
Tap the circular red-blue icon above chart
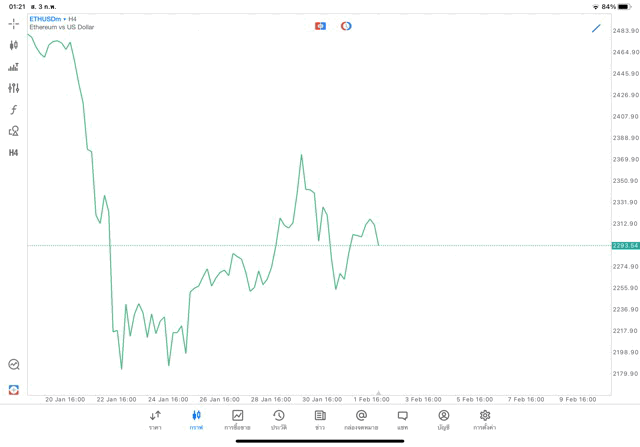[346, 26]
